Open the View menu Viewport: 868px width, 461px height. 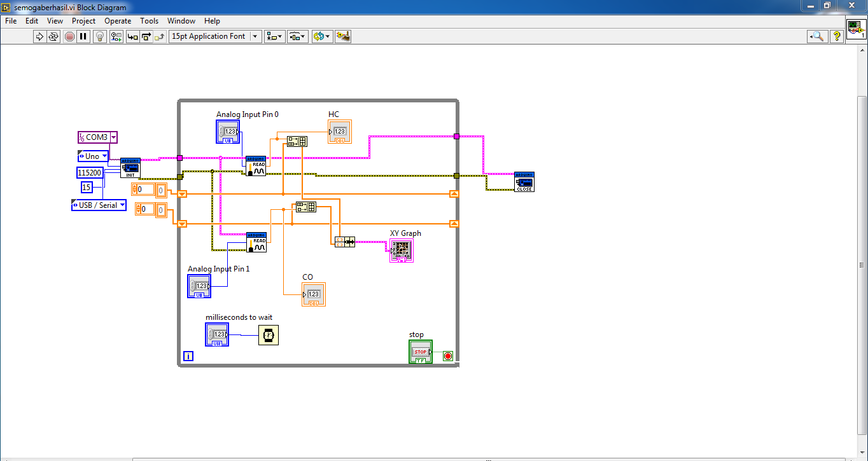pyautogui.click(x=55, y=21)
